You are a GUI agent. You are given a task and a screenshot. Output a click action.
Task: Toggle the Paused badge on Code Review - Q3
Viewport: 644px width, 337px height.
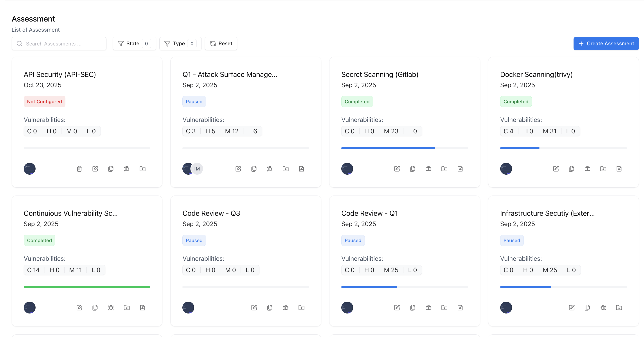tap(194, 240)
